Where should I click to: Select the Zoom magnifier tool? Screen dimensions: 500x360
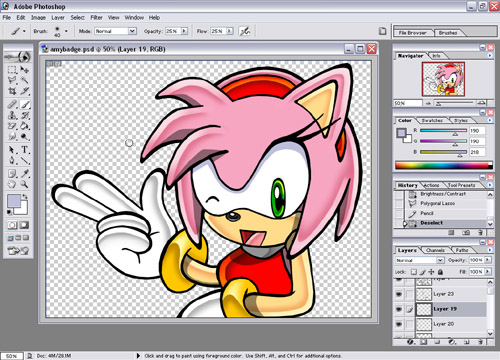coord(24,184)
